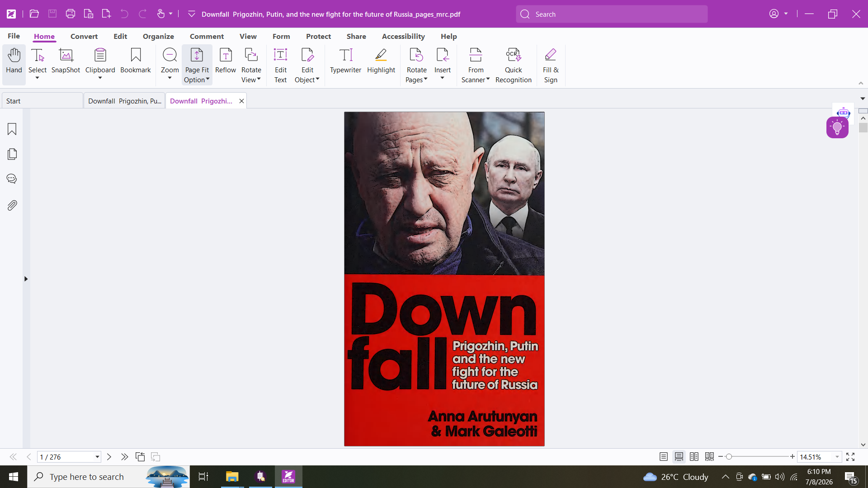Open Rotate View options
The width and height of the screenshot is (868, 488).
click(x=251, y=66)
